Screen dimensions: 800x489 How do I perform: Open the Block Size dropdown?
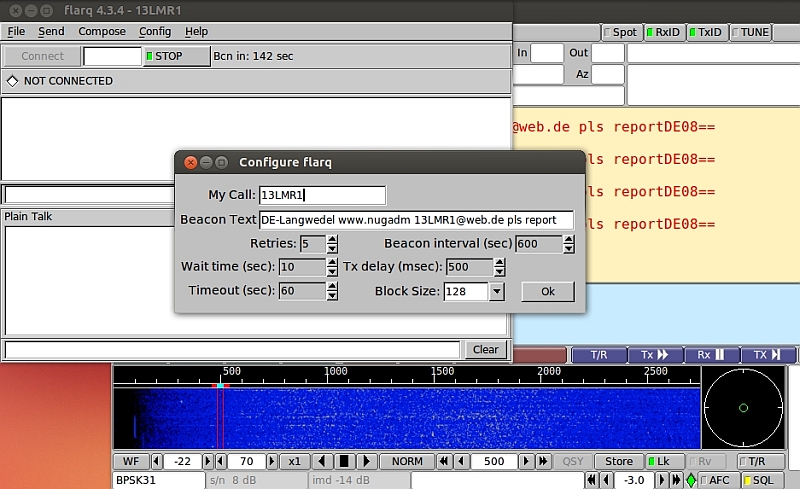pos(497,291)
